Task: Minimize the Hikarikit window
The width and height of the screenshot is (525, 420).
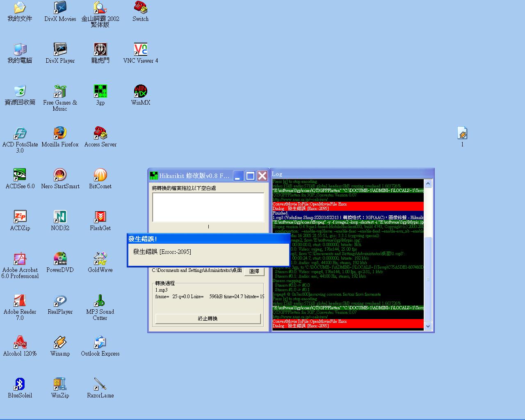Action: 238,176
